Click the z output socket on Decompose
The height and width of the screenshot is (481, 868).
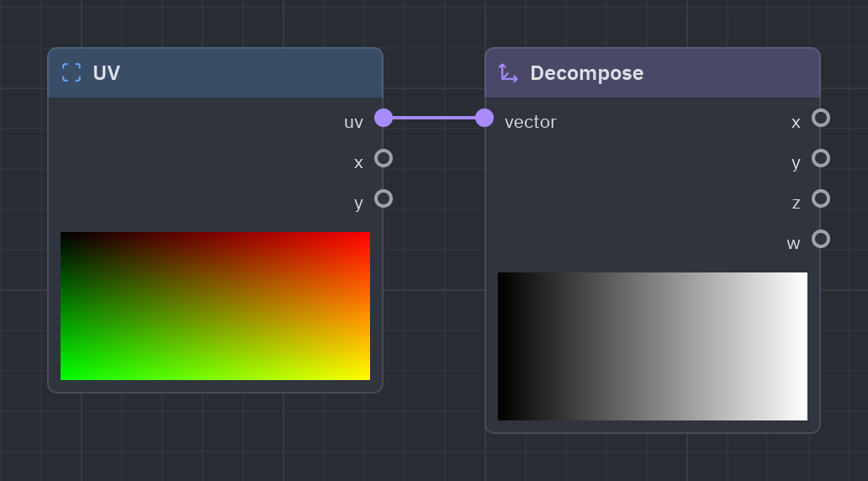[821, 198]
